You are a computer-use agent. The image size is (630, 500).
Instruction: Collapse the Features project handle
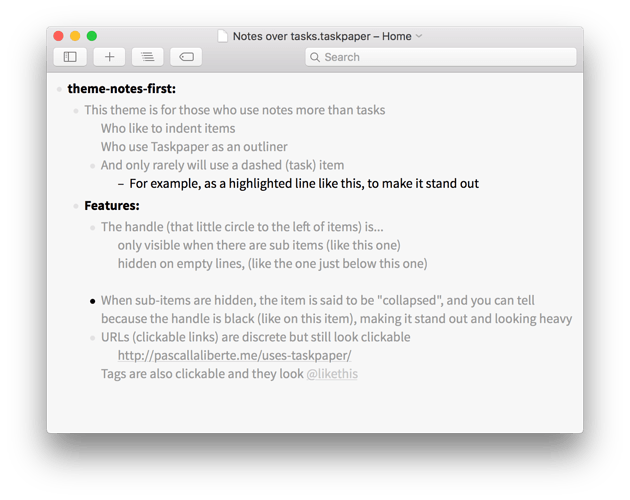click(x=76, y=206)
